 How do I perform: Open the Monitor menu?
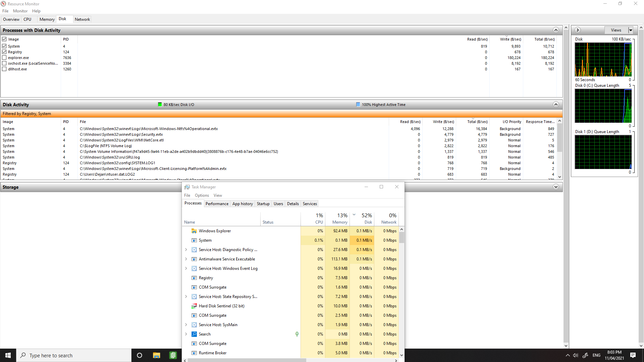coord(20,11)
